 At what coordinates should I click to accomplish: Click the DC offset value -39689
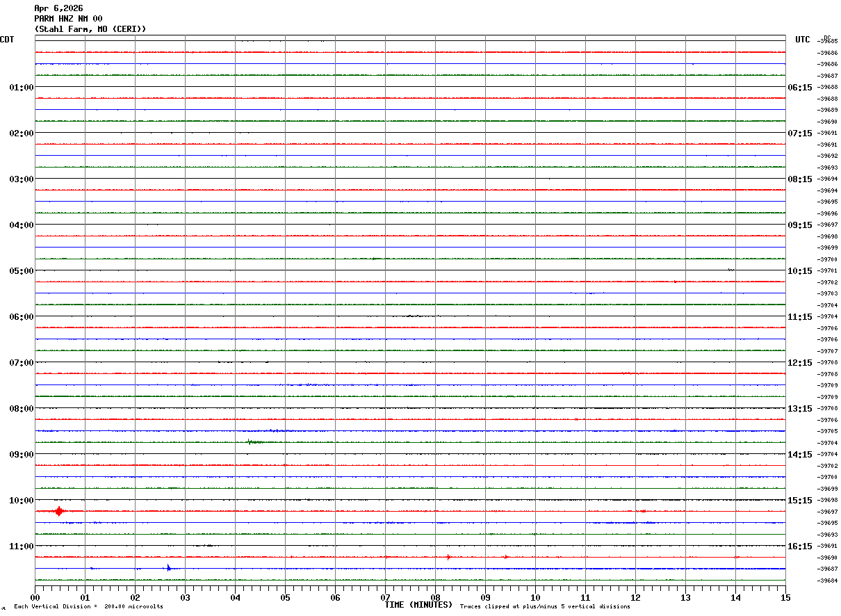click(x=828, y=110)
